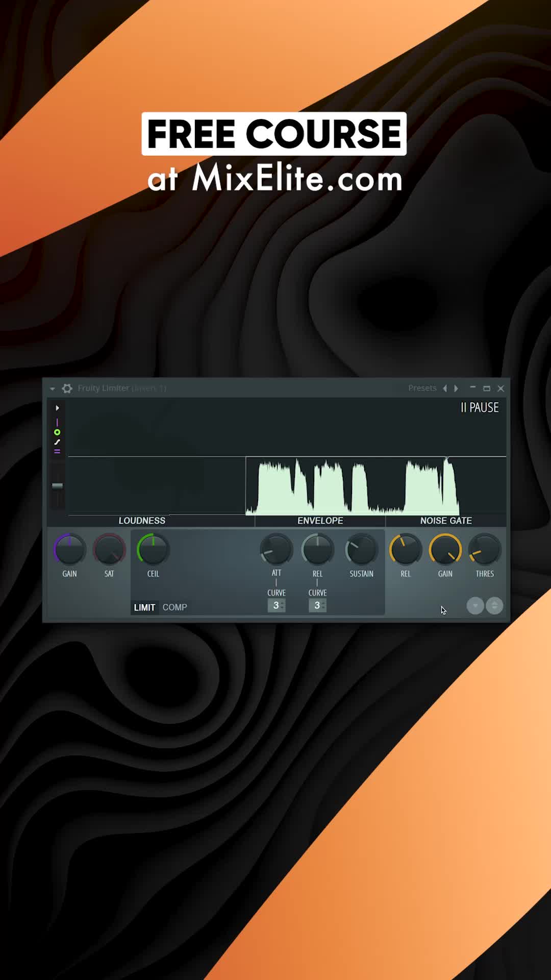
Task: Switch to the LIMIT tab
Action: 144,607
